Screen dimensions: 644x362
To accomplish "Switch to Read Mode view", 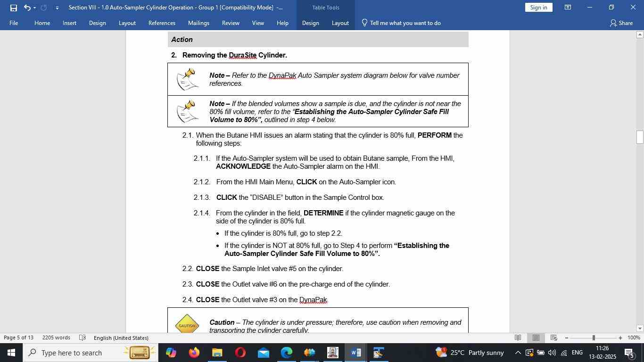I will [x=518, y=337].
